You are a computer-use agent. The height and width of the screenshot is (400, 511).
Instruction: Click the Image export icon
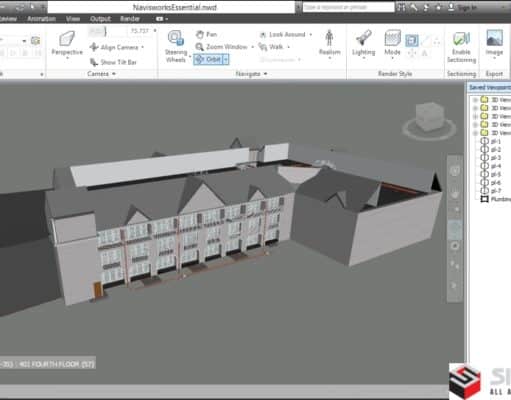point(494,38)
